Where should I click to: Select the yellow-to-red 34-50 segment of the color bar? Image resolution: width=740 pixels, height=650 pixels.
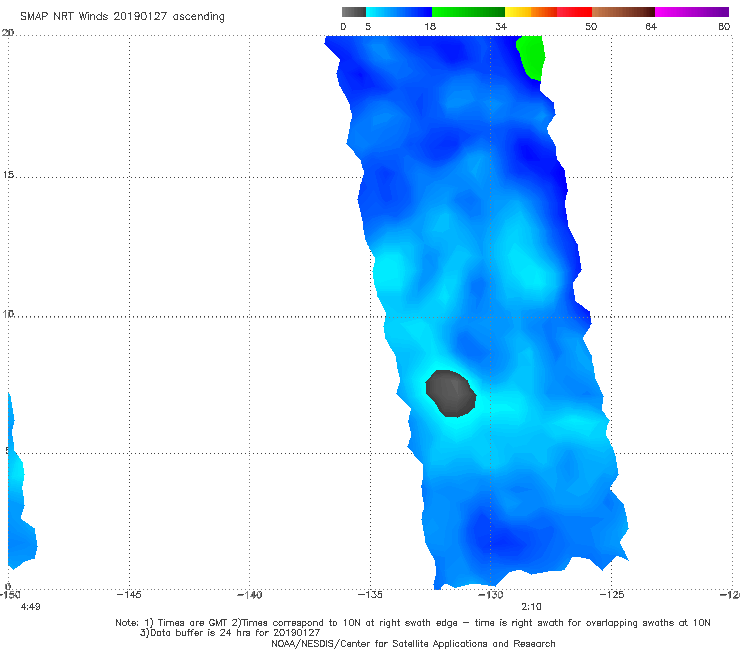point(548,12)
